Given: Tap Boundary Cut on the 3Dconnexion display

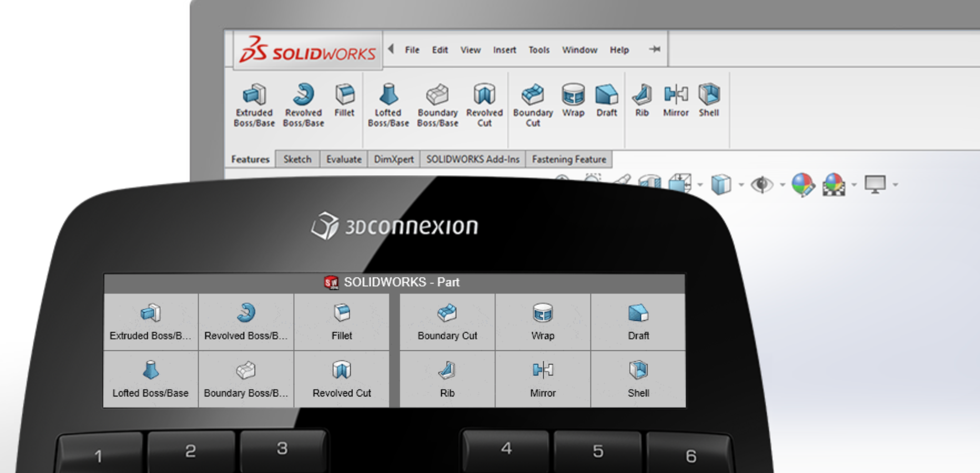Looking at the screenshot, I should point(447,322).
